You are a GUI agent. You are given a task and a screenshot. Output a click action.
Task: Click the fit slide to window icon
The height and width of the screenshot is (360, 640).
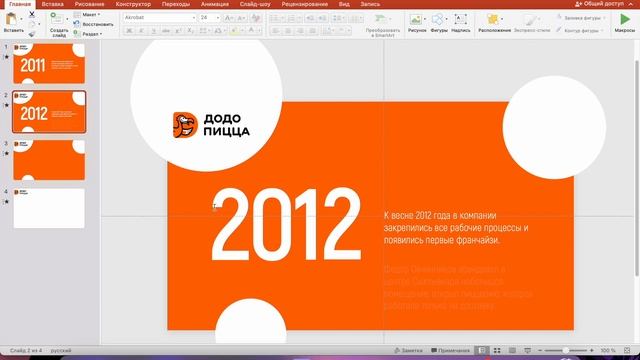point(627,350)
